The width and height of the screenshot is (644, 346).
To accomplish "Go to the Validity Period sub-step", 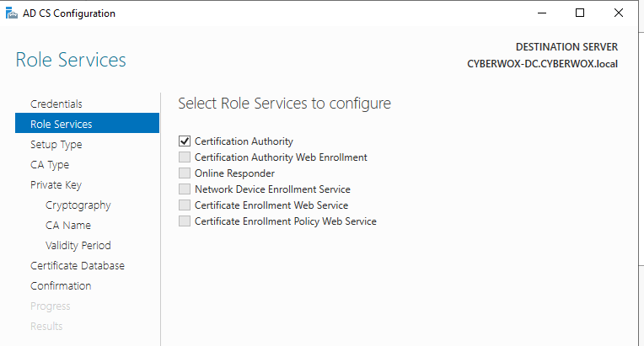I will (78, 245).
